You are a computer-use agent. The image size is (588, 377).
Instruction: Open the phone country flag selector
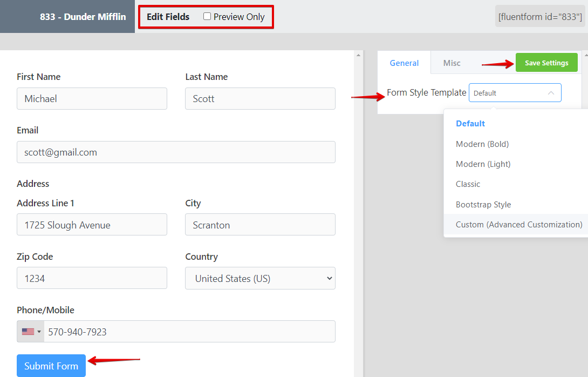pyautogui.click(x=31, y=332)
